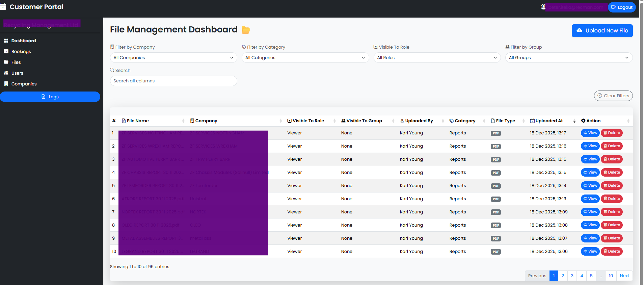Open the All Companies filter dropdown

click(173, 58)
